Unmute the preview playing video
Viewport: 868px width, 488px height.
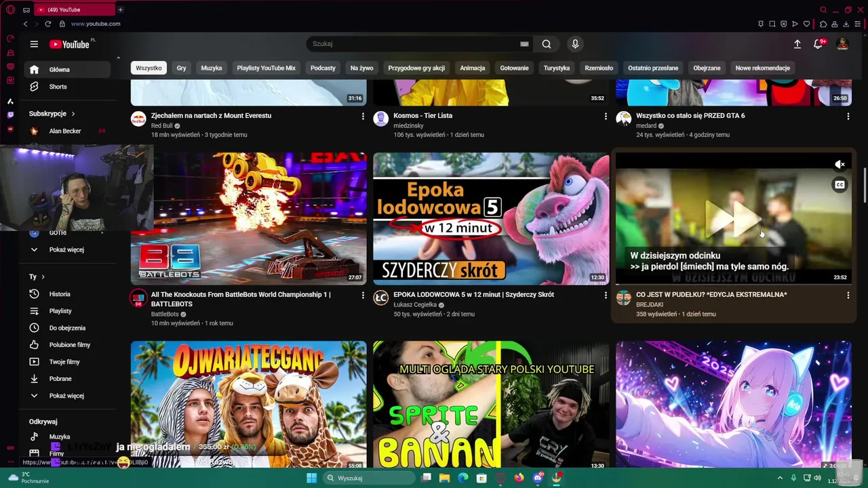click(840, 165)
